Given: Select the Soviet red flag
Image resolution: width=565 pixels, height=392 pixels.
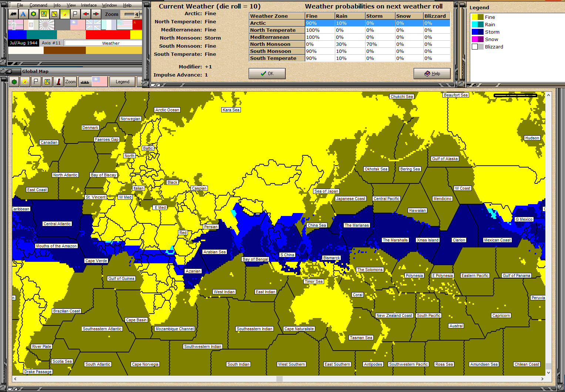Looking at the screenshot, I should 137,25.
